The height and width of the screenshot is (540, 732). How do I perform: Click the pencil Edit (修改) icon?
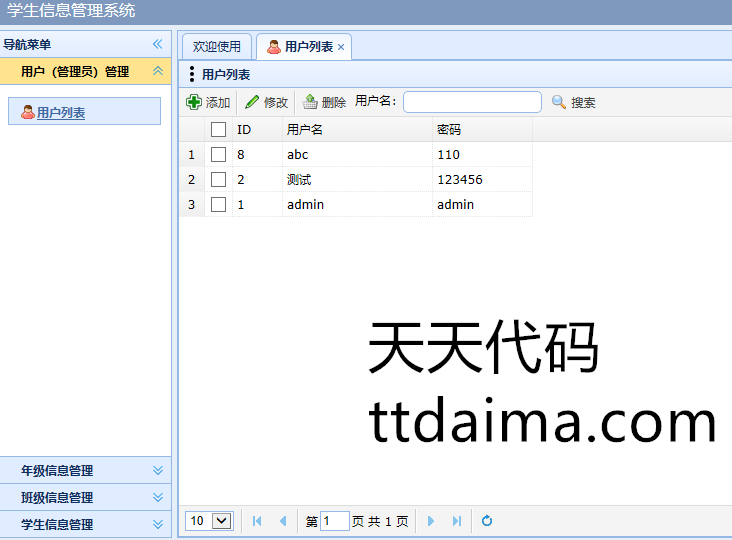252,102
